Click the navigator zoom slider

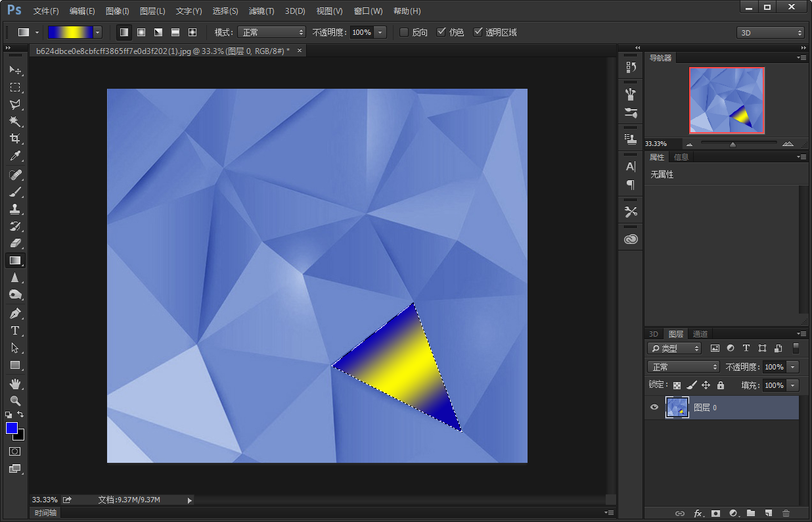click(738, 143)
